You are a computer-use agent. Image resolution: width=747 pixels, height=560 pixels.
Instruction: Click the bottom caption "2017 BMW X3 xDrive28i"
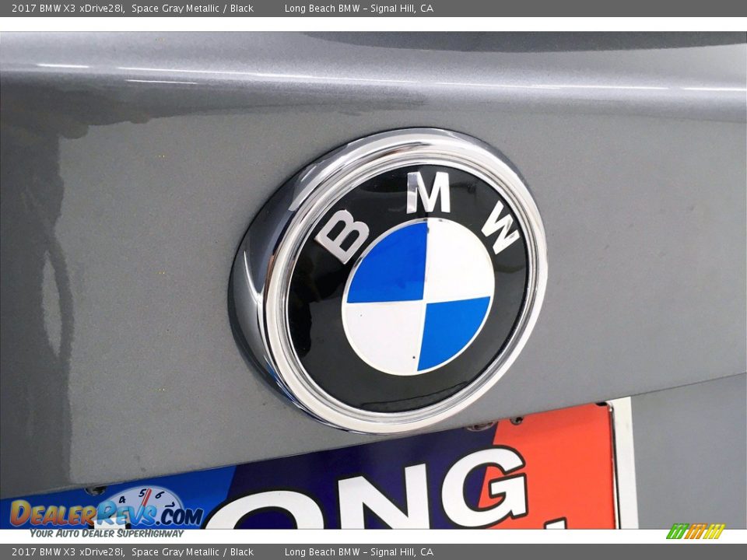[68, 552]
